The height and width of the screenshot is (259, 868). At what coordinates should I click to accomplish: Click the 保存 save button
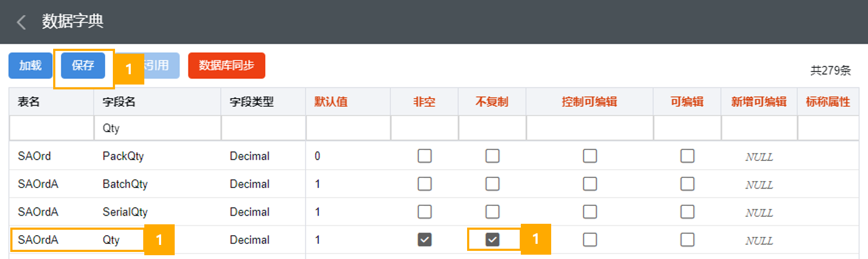(83, 66)
